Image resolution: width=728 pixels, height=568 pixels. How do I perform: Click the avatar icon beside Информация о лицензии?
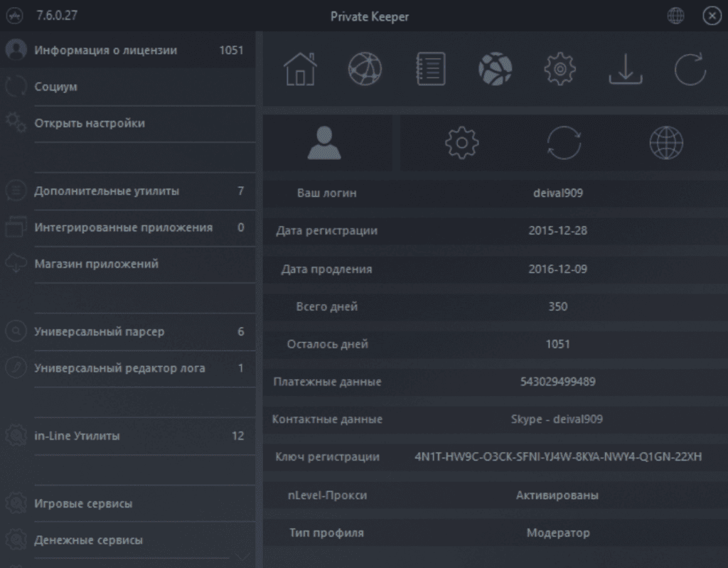pyautogui.click(x=16, y=50)
